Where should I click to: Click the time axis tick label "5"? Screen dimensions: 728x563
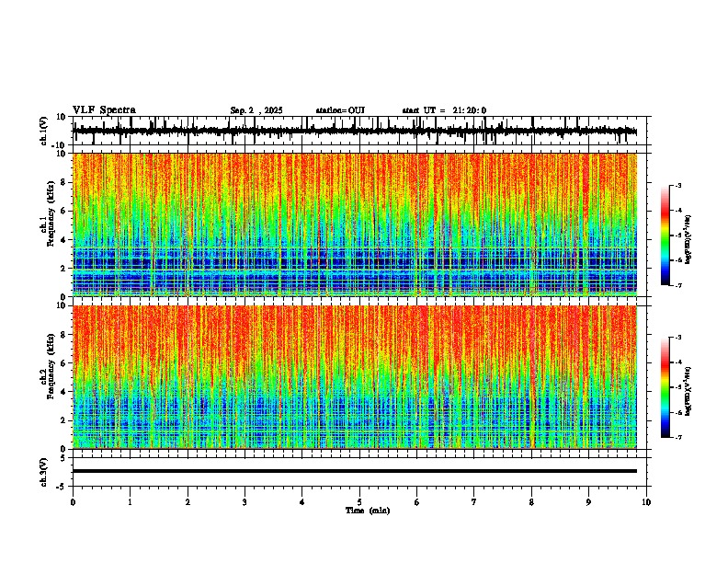pyautogui.click(x=359, y=502)
